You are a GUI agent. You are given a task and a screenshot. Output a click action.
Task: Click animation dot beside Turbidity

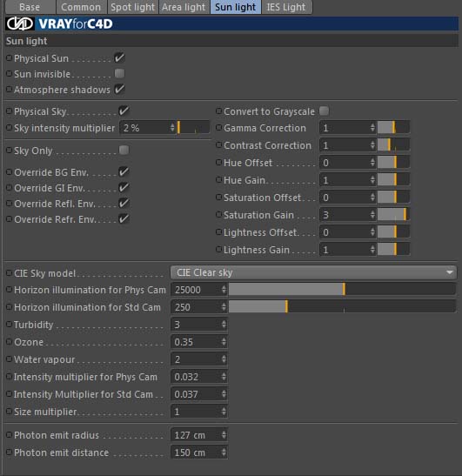pos(10,325)
